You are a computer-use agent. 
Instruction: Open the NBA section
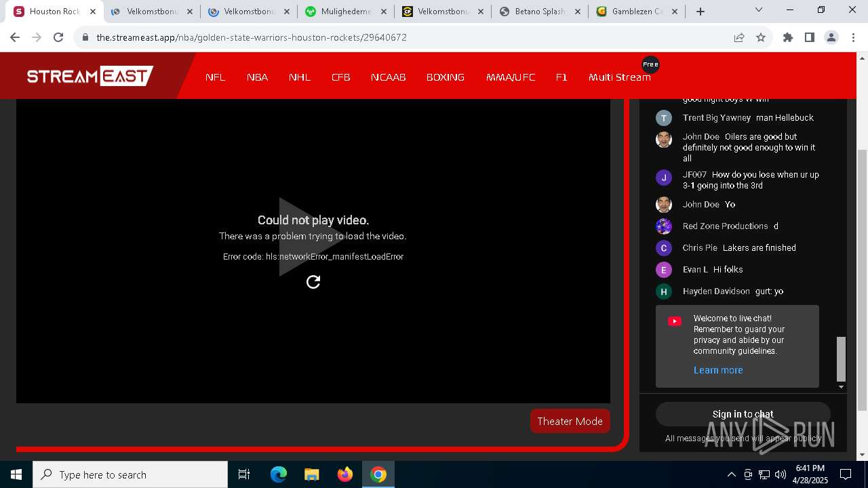257,77
